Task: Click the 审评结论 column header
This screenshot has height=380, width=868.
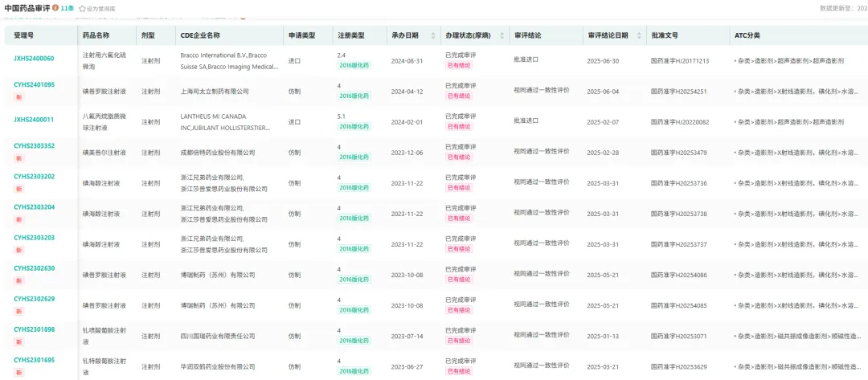Action: pyautogui.click(x=527, y=35)
